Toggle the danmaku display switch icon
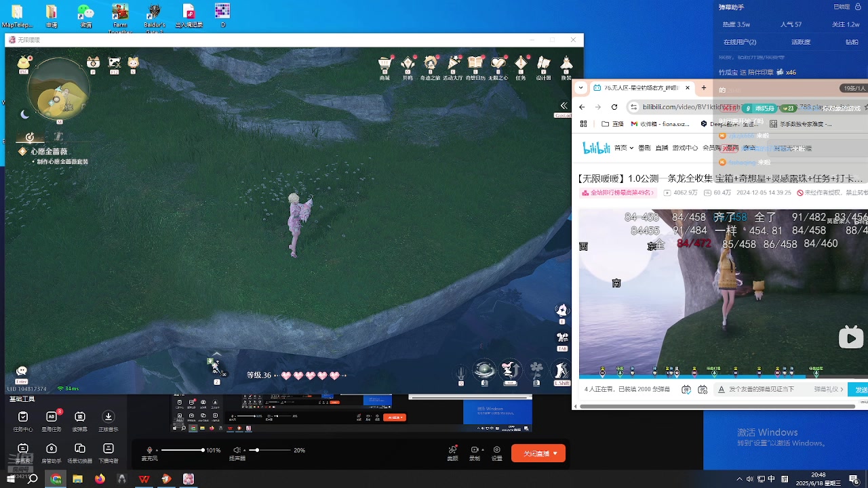The height and width of the screenshot is (488, 868). point(686,390)
